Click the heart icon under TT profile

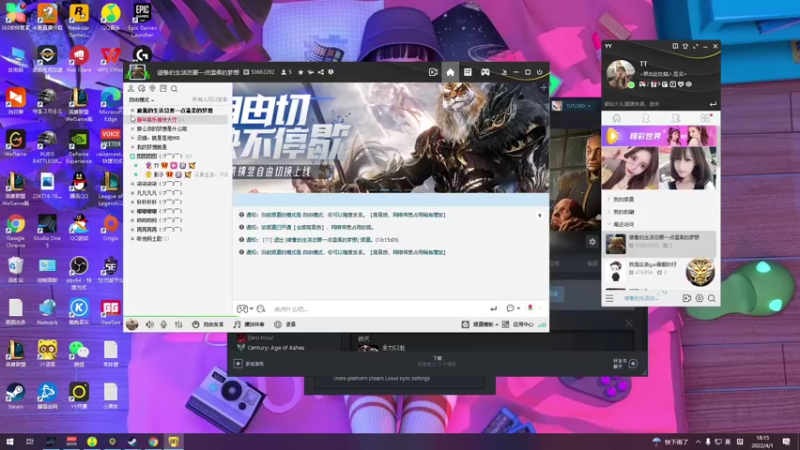(x=681, y=84)
